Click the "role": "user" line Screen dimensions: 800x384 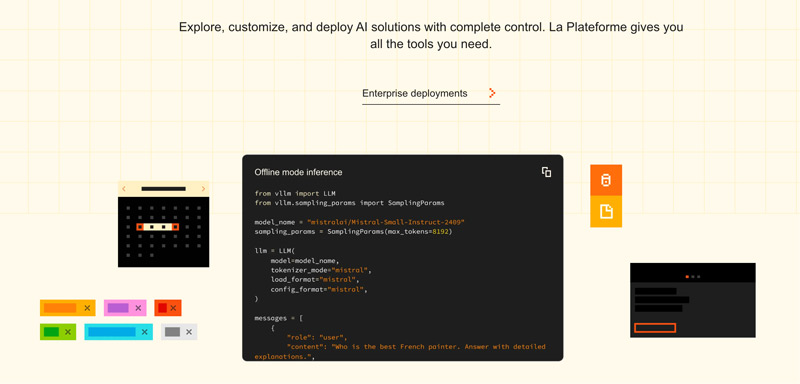[x=317, y=338]
